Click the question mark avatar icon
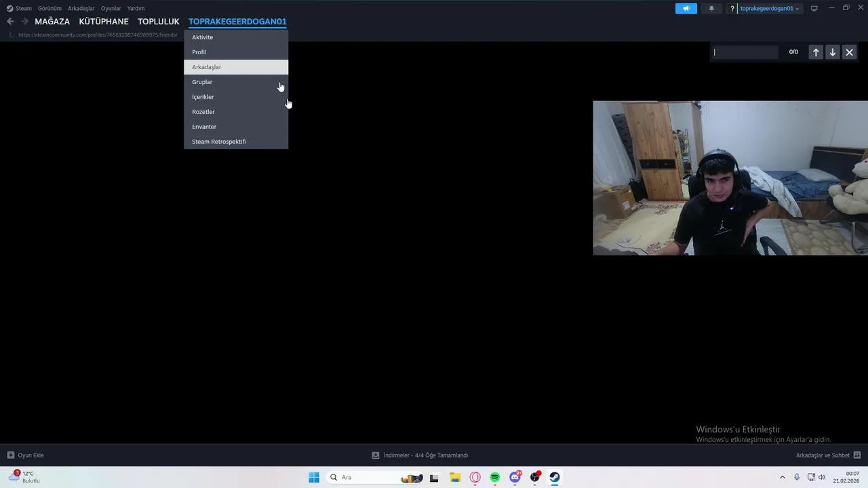Viewport: 868px width, 488px height. click(x=732, y=8)
